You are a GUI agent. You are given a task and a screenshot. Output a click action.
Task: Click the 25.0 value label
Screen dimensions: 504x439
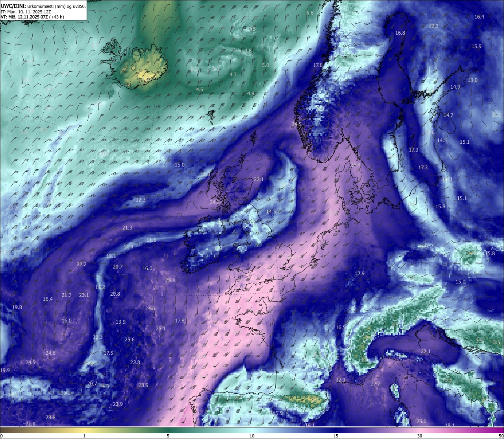[x=421, y=422]
